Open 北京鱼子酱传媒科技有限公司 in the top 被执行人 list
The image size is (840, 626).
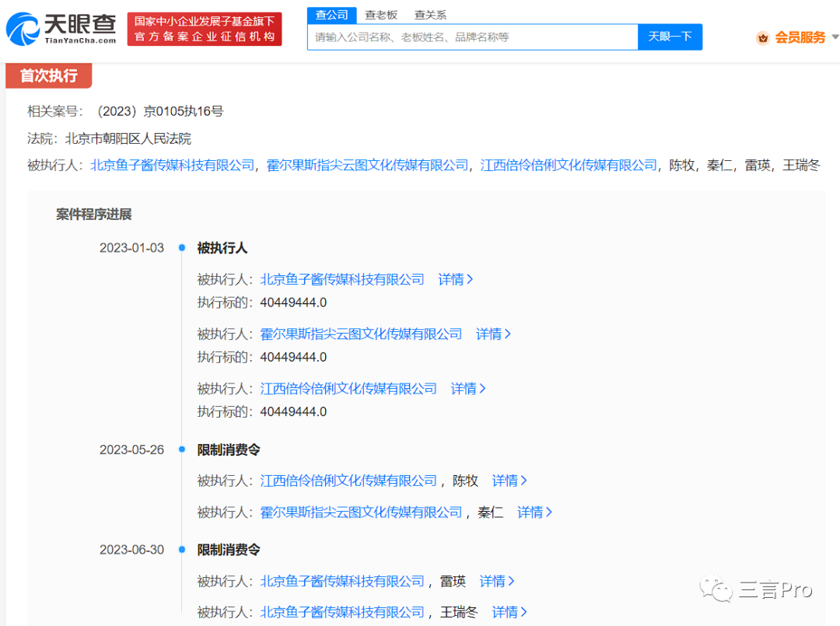click(173, 166)
